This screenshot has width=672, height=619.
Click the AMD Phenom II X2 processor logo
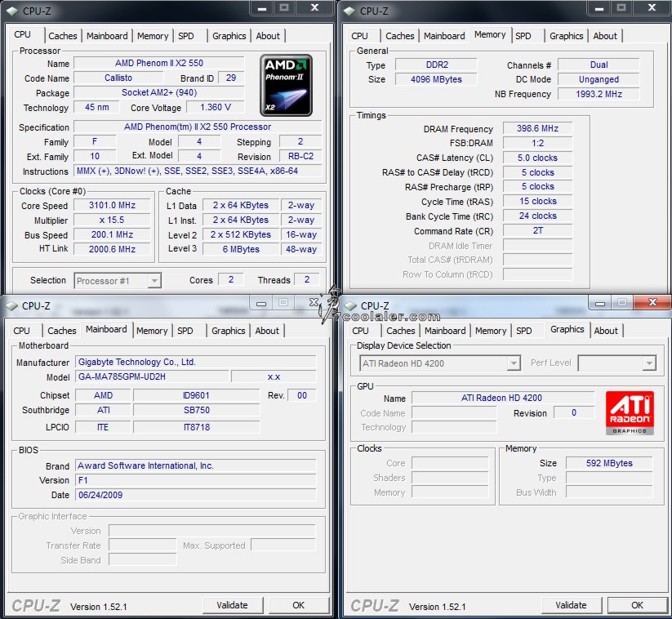coord(286,85)
